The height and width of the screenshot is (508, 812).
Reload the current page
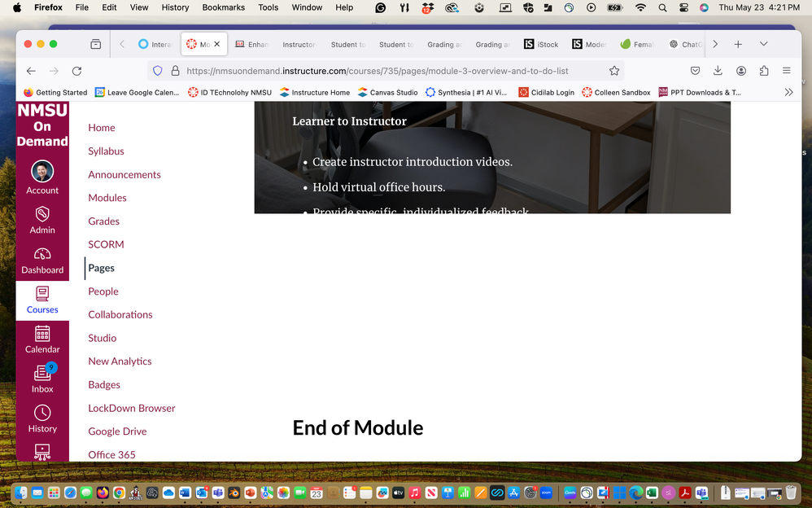click(x=77, y=71)
